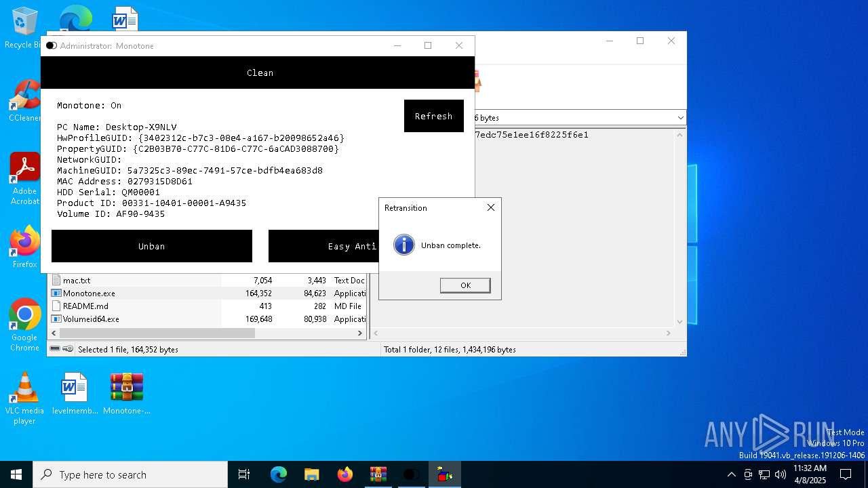Switch to Monotone's black taskbar icon
This screenshot has height=488, width=868.
412,474
